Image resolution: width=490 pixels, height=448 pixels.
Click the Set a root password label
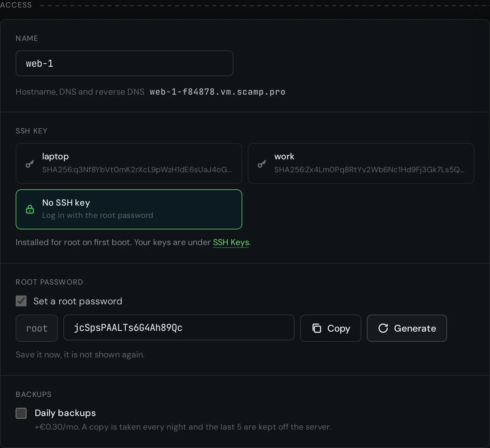(x=78, y=301)
